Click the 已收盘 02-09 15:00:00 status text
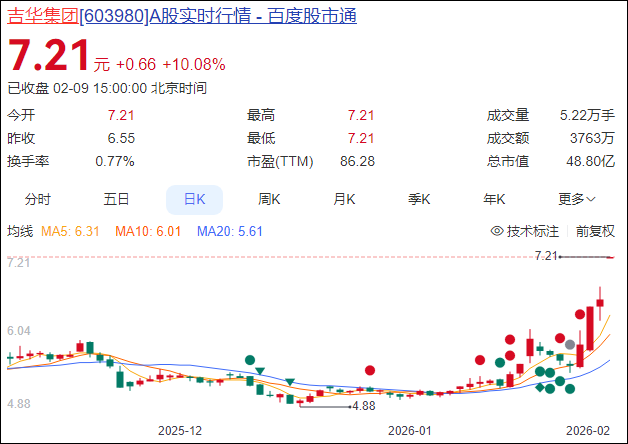 [107, 88]
